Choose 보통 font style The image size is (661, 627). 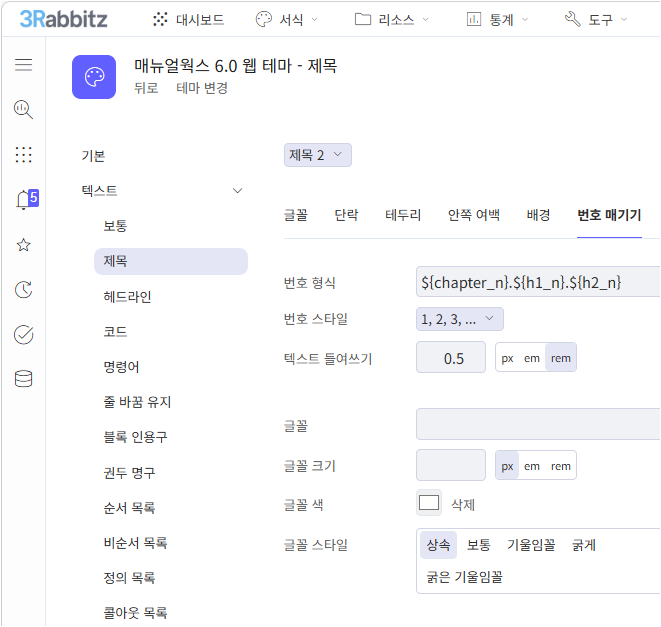pos(478,545)
